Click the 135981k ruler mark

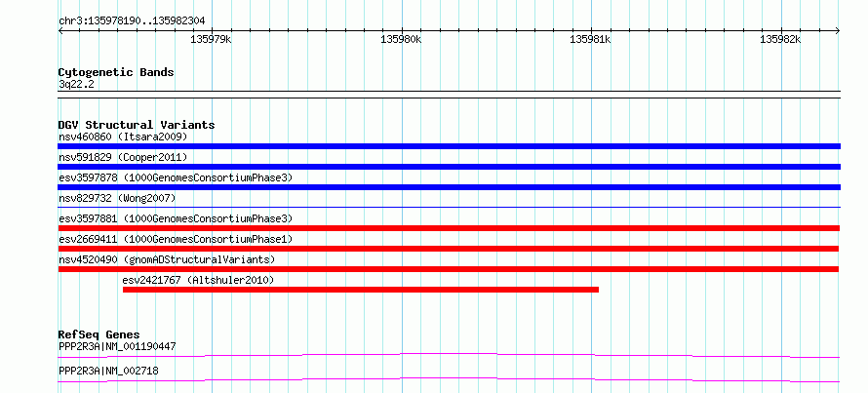click(x=591, y=40)
